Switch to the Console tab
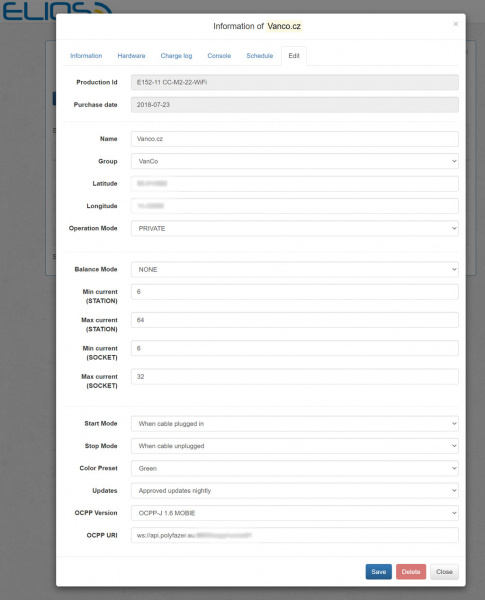This screenshot has height=600, width=485. coord(219,56)
